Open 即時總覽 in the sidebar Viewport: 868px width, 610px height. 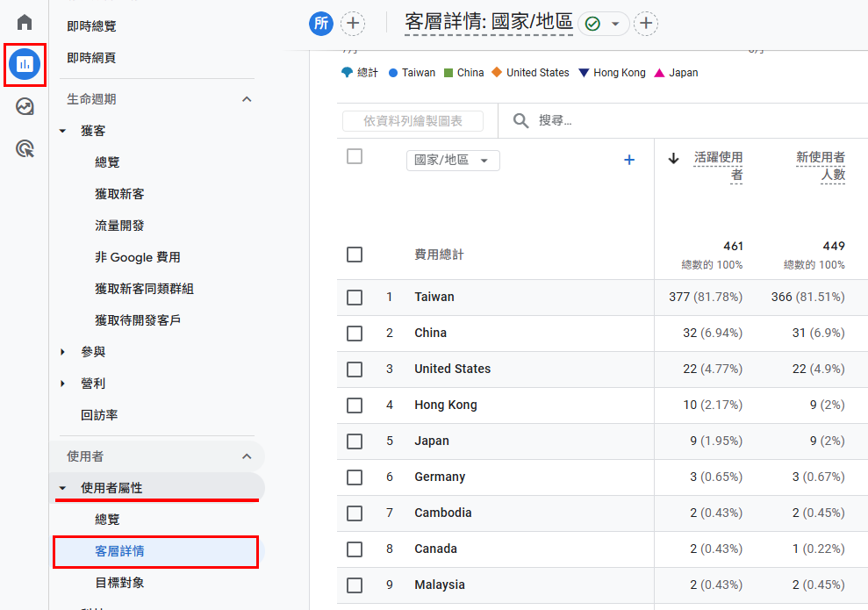pyautogui.click(x=91, y=26)
